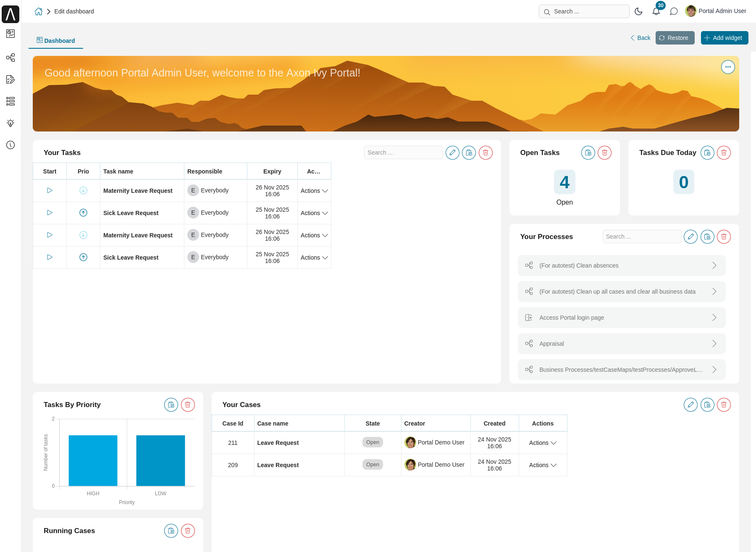Open the chat bubble icon in the header
The image size is (756, 552).
pyautogui.click(x=674, y=11)
